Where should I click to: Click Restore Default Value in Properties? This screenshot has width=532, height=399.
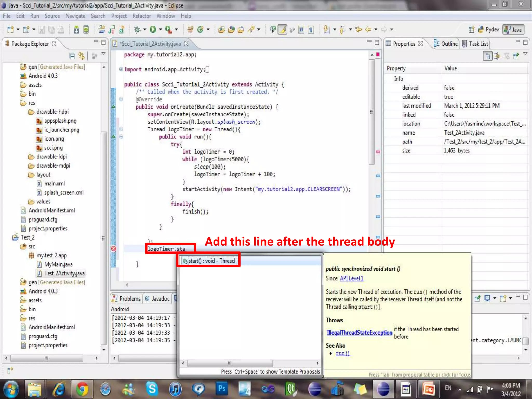[x=507, y=56]
